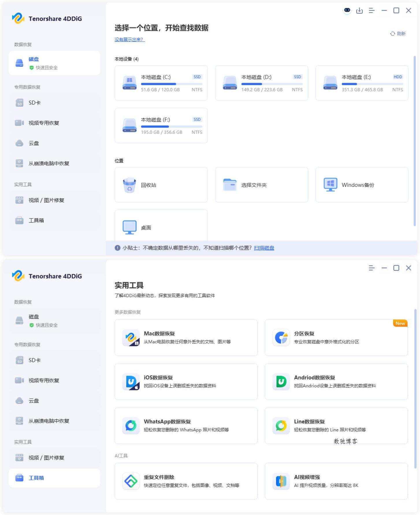Open the AI assistant robot icon in top window

pyautogui.click(x=347, y=11)
